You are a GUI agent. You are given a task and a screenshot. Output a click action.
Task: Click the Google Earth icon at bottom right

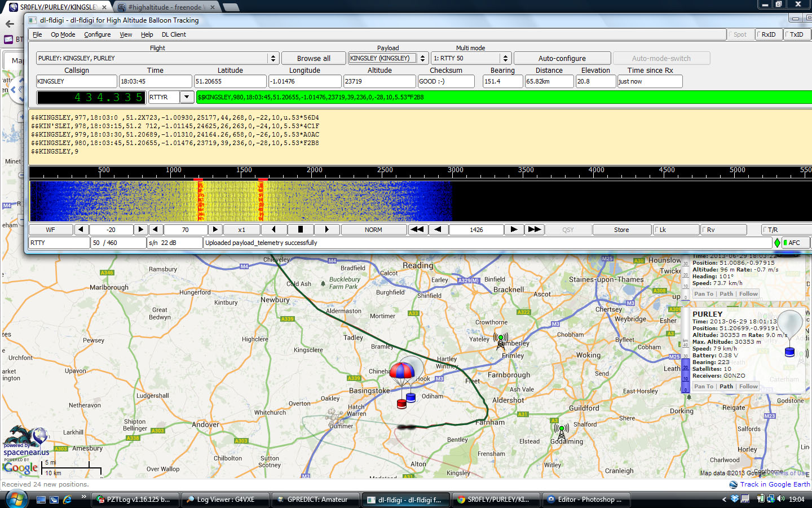733,484
